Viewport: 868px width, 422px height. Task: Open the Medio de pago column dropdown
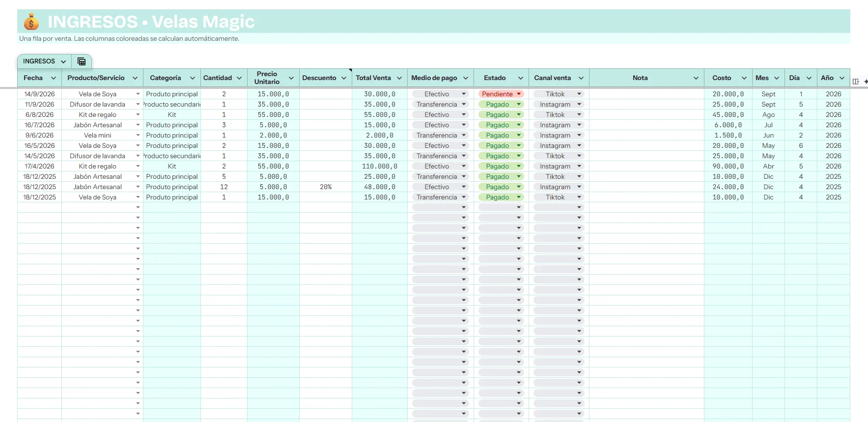(466, 78)
